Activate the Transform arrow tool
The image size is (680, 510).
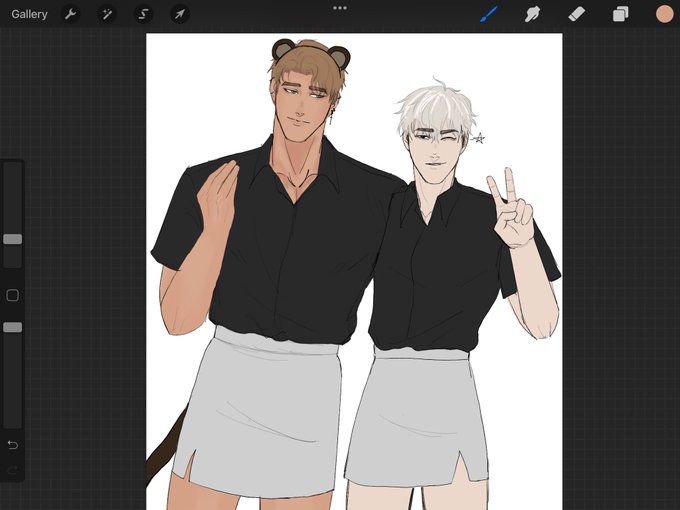click(x=180, y=14)
